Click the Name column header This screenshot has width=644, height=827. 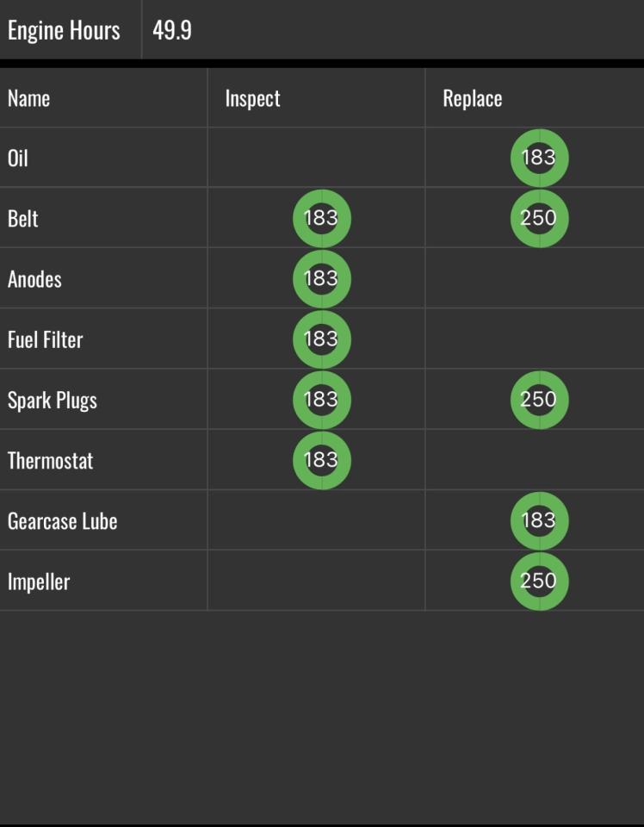click(x=28, y=98)
